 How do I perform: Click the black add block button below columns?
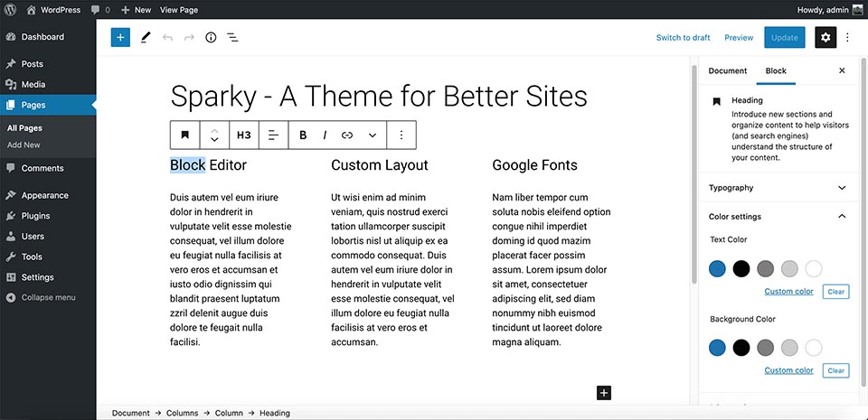tap(604, 393)
